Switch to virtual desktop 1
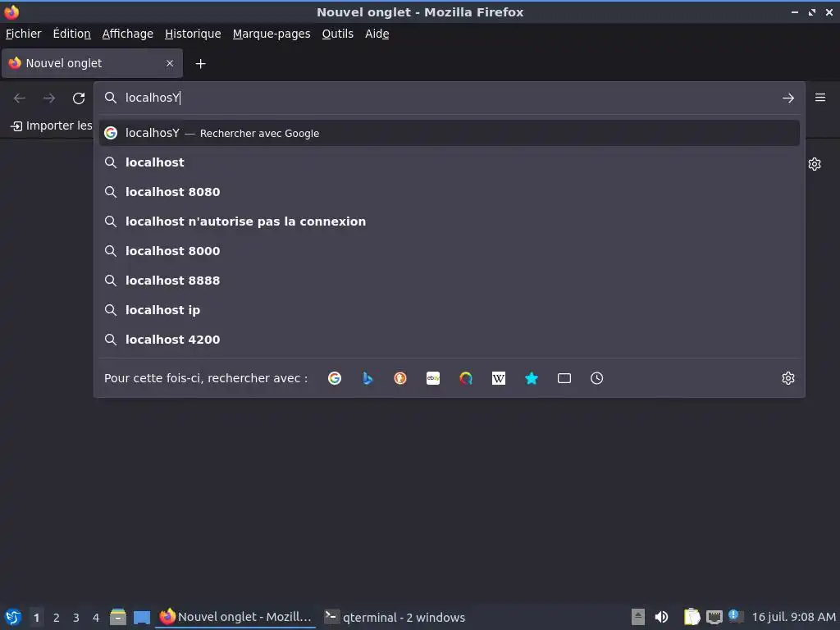This screenshot has height=630, width=840. click(x=36, y=618)
